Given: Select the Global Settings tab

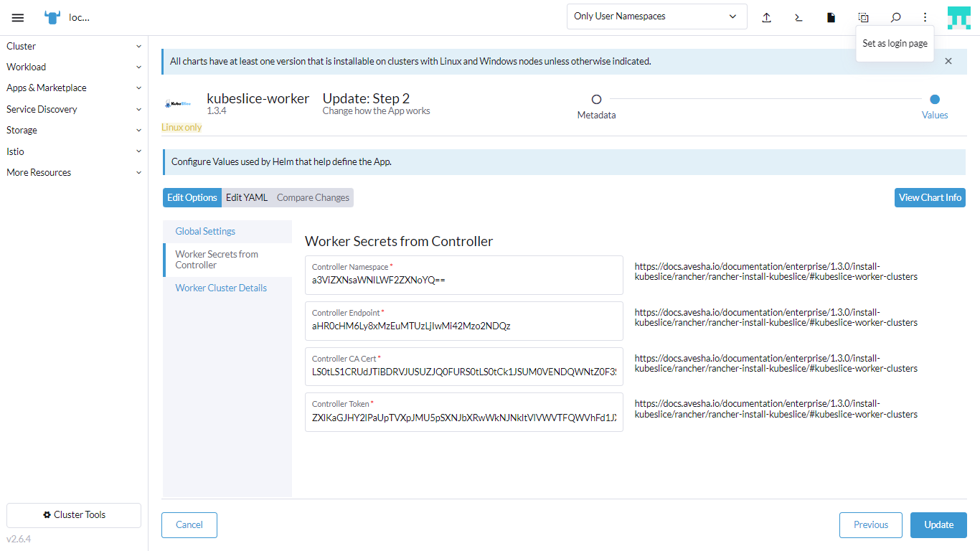Looking at the screenshot, I should tap(227, 231).
